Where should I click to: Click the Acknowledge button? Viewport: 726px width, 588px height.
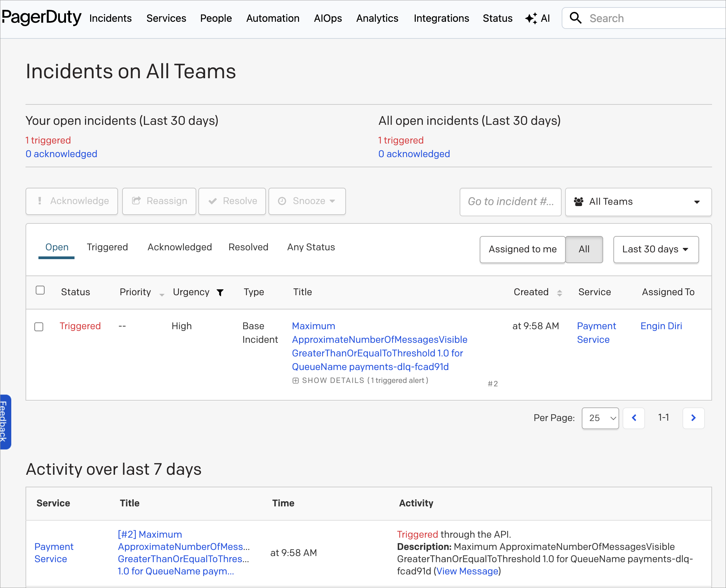(72, 201)
